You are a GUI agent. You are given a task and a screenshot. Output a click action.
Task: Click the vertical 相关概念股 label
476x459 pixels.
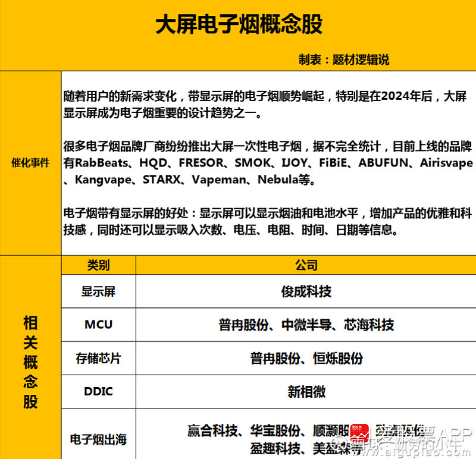30,361
